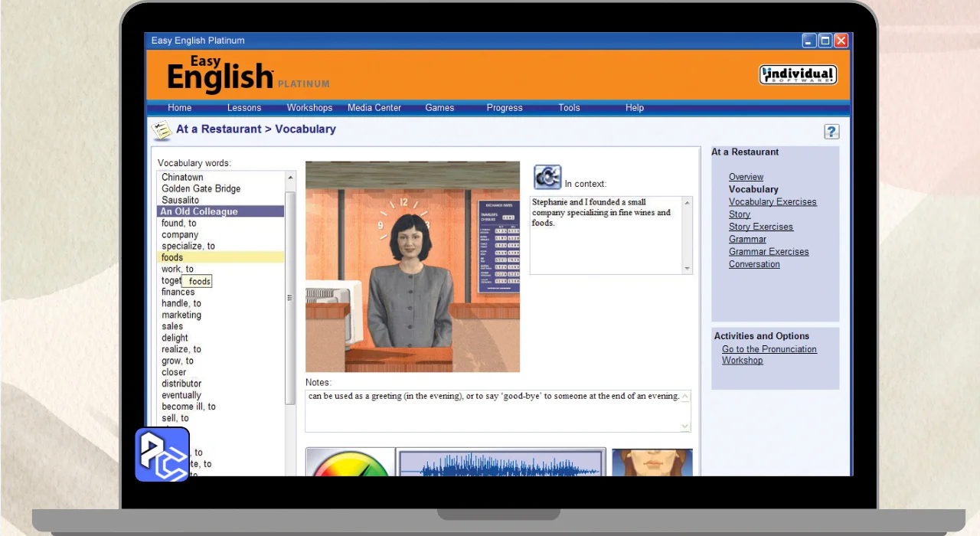Click the In context box scroll down arrow
This screenshot has height=536, width=980.
[x=687, y=268]
